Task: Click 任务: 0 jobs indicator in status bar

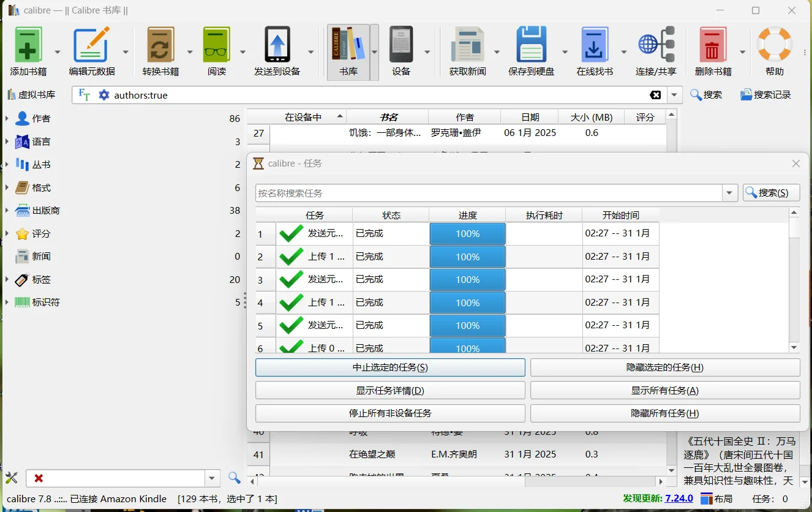Action: point(770,499)
